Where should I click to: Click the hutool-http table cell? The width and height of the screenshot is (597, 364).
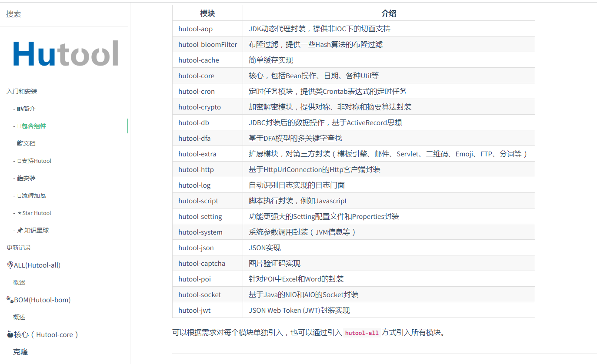pos(207,169)
